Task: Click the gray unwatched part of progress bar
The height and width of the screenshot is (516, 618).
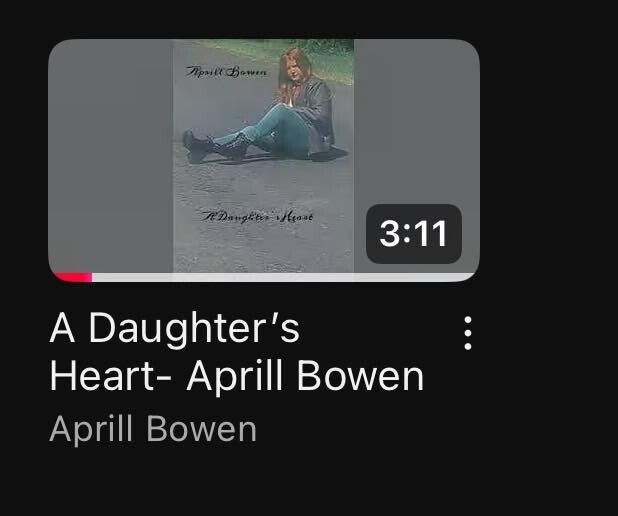Action: pyautogui.click(x=283, y=277)
